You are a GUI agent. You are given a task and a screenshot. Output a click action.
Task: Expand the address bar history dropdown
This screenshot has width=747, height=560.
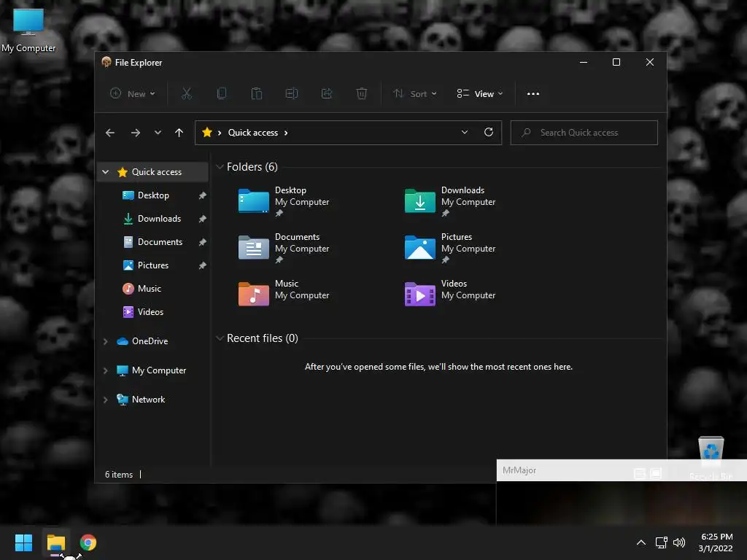tap(465, 133)
